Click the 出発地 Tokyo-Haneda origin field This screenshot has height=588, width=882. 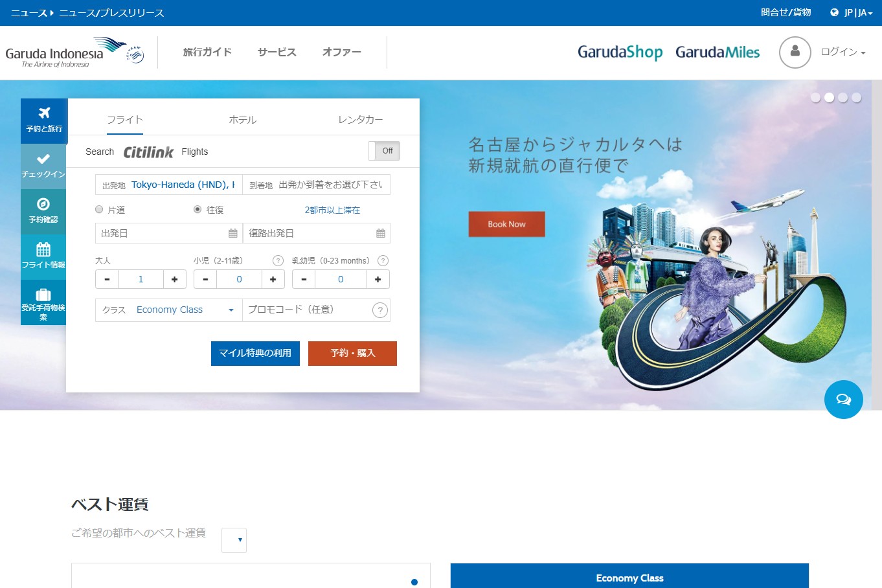coord(169,185)
